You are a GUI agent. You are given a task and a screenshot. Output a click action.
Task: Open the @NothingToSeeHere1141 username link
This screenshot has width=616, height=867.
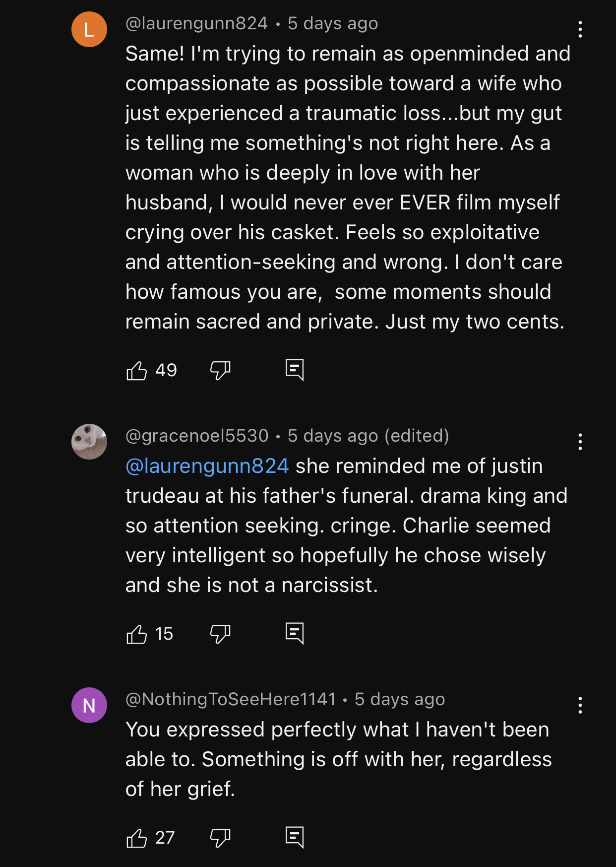(231, 699)
